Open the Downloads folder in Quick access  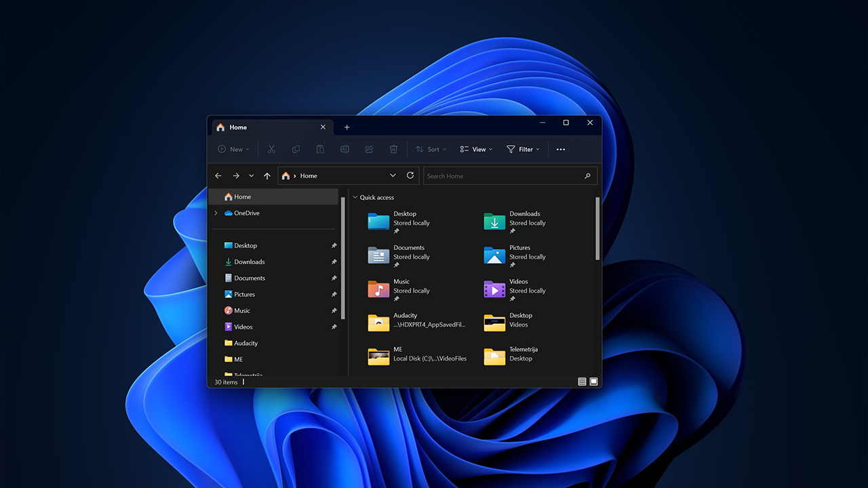515,222
